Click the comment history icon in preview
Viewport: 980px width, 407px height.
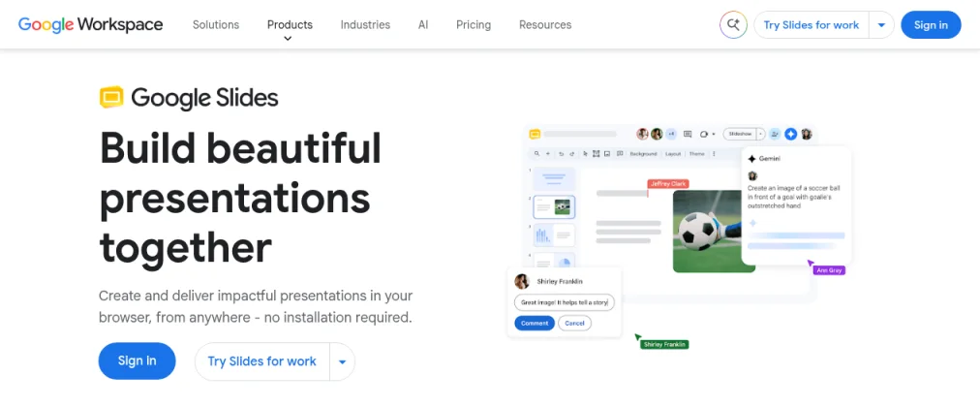[x=688, y=134]
